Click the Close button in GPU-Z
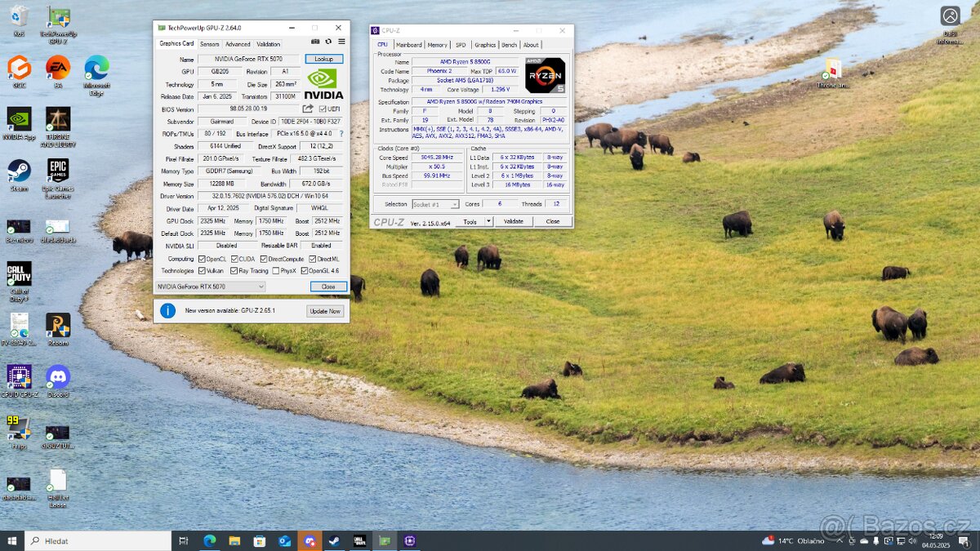The image size is (980, 551). (328, 287)
